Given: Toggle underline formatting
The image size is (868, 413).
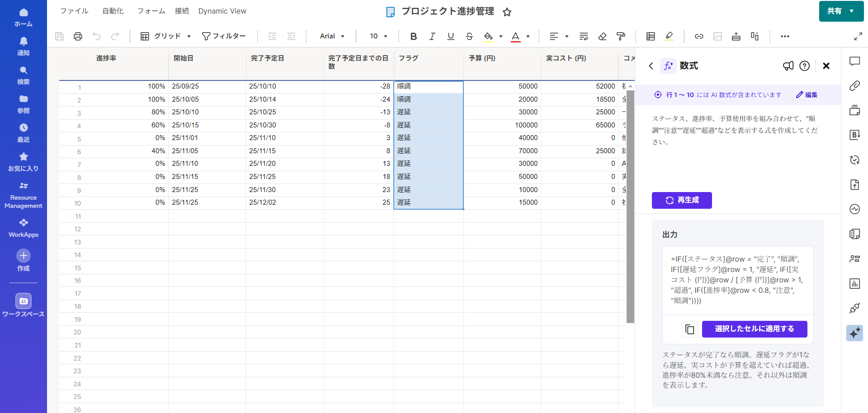Looking at the screenshot, I should click(451, 36).
